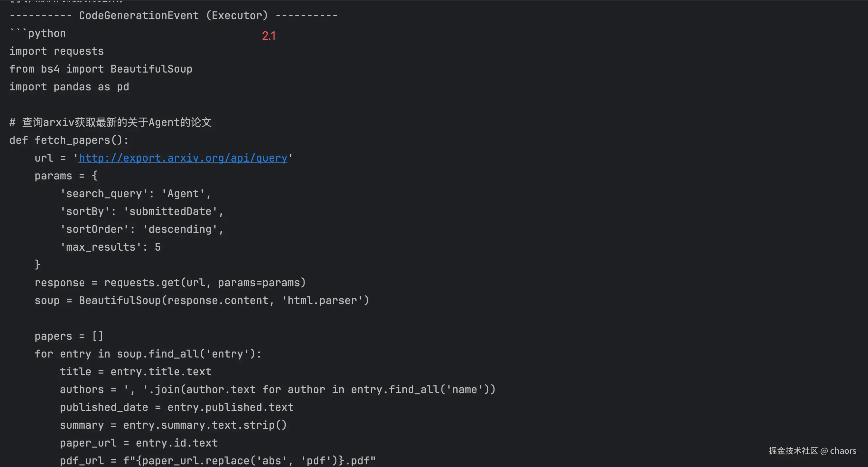Click the CodeGenerationEvent (Executor) header line
Viewport: 868px width, 467px height.
click(x=173, y=16)
